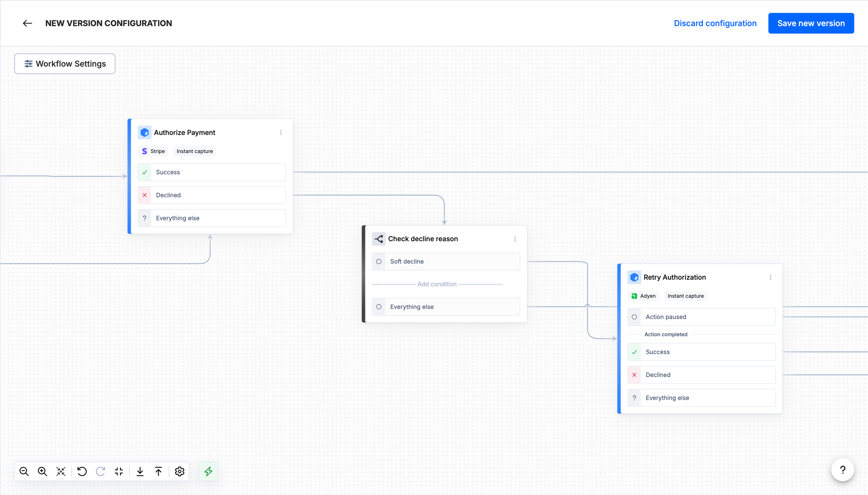Open Retry Authorization three-dot menu
The width and height of the screenshot is (868, 495).
tap(770, 277)
